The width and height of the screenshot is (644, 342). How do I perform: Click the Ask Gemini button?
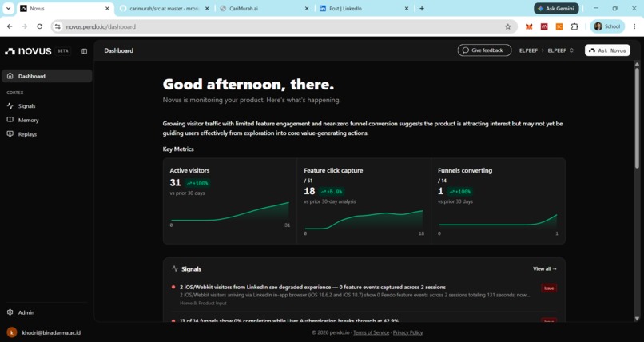556,8
